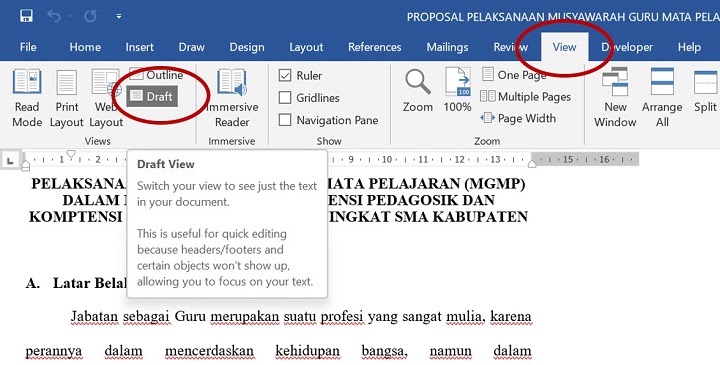The image size is (720, 365).
Task: Fit document to Page Width
Action: (x=518, y=118)
